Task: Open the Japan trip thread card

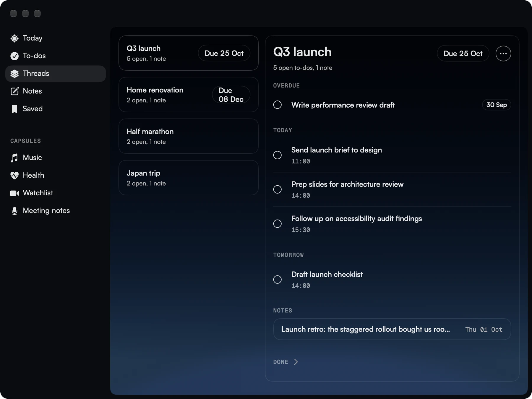Action: coord(189,178)
